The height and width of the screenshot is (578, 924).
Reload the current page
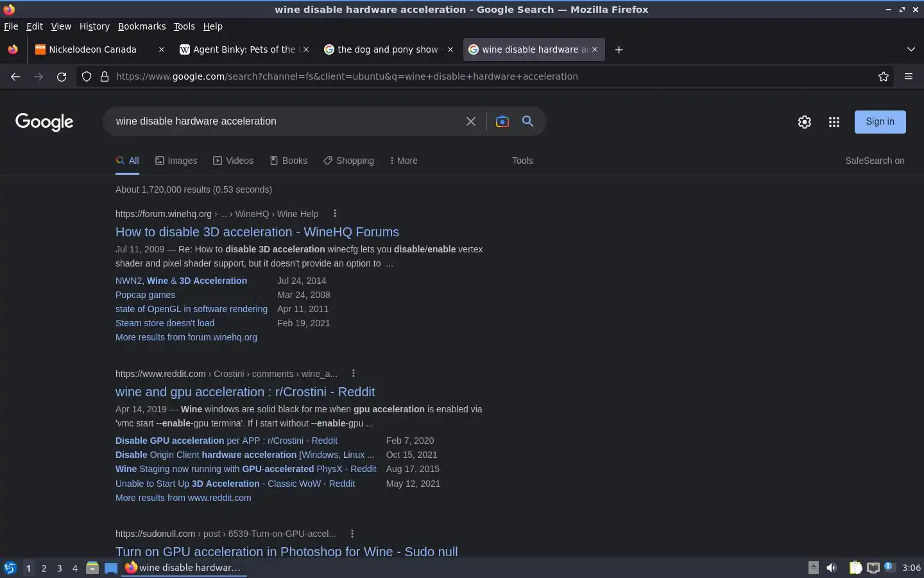click(x=62, y=76)
